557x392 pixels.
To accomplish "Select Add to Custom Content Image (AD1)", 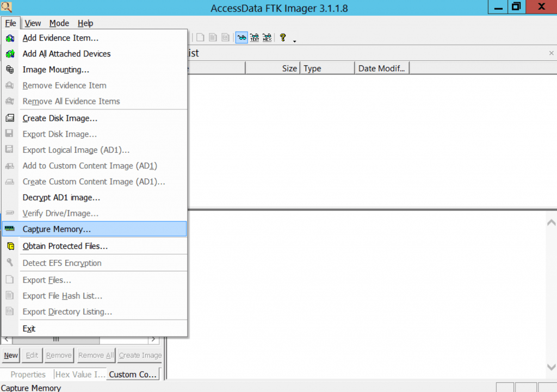I will coord(94,166).
